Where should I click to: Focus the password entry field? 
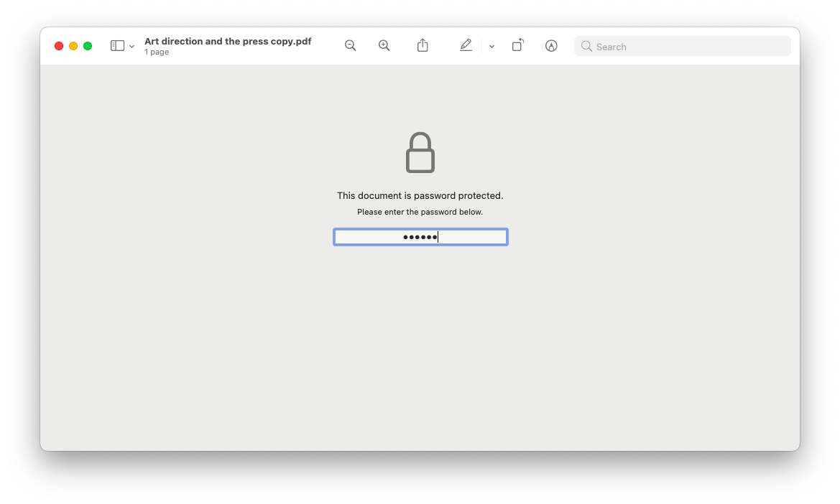(x=420, y=237)
